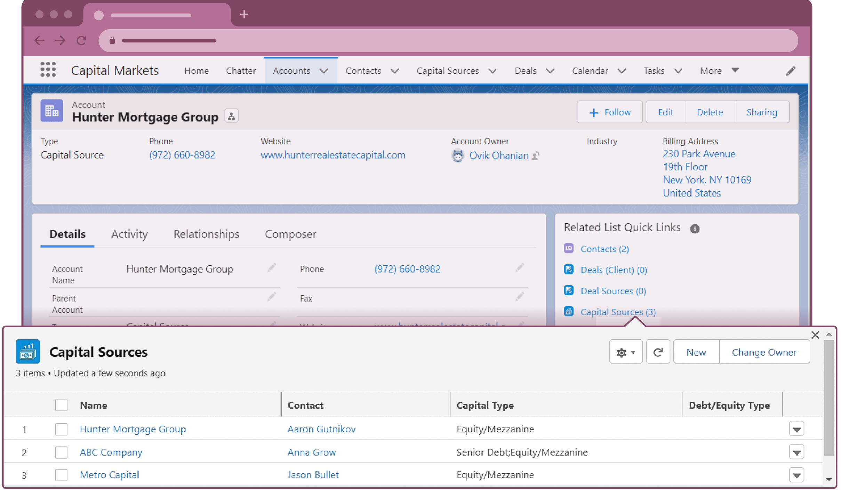This screenshot has height=504, width=841.
Task: Open the Deals tab dropdown chevron
Action: pos(550,71)
